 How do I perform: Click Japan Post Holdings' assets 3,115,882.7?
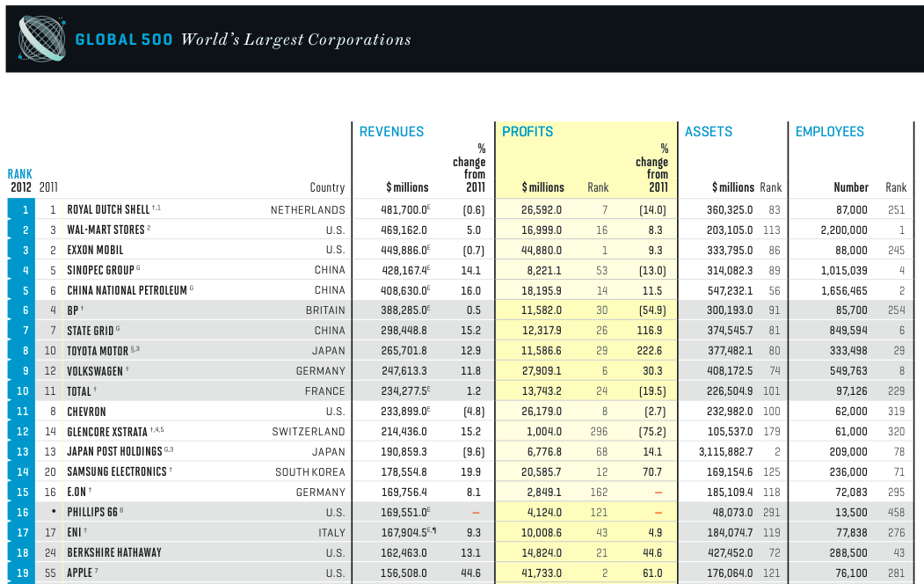726,452
